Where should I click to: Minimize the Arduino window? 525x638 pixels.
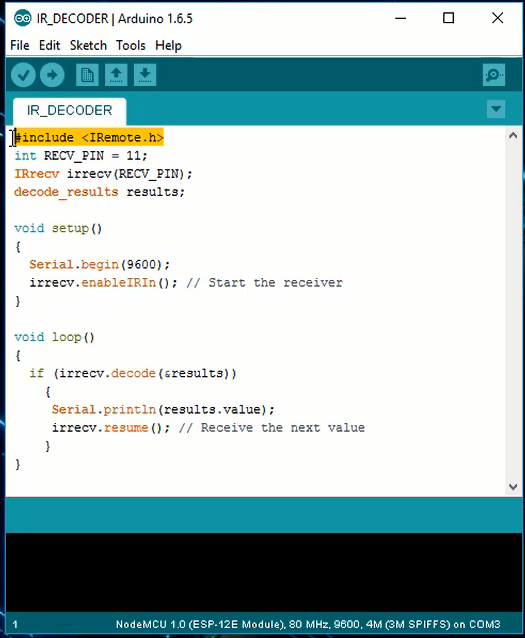coord(400,18)
